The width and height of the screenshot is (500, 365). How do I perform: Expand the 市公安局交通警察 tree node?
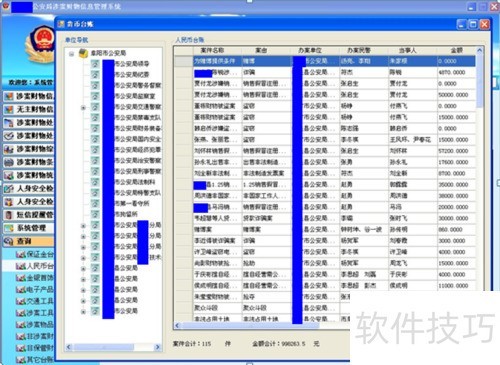point(83,107)
